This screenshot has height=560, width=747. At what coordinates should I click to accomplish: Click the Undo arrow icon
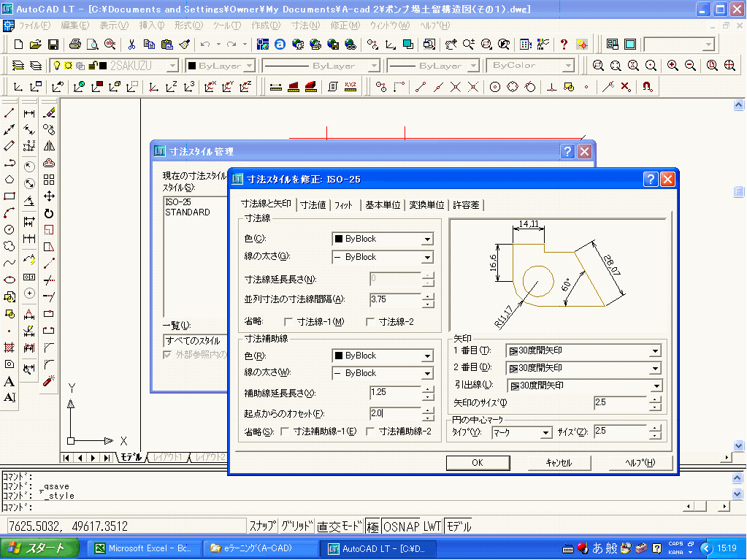(x=205, y=45)
